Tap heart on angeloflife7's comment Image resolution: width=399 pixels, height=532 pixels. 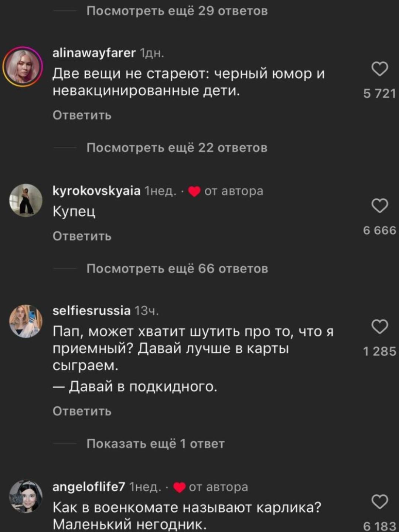(x=379, y=502)
